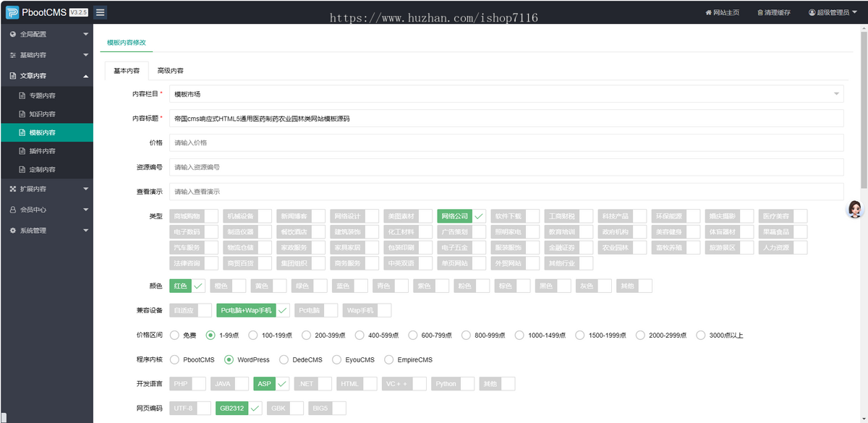This screenshot has height=423, width=868.
Task: Check the Python language checkbox
Action: click(453, 384)
